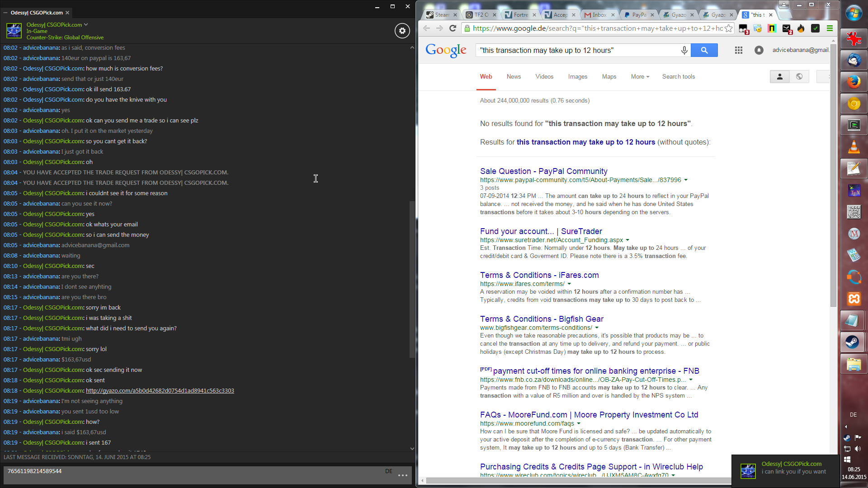Toggle global results globe button

[x=799, y=77]
